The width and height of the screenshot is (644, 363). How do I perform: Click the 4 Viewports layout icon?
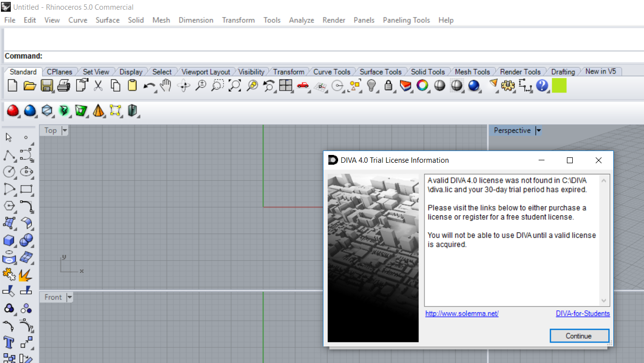tap(285, 86)
